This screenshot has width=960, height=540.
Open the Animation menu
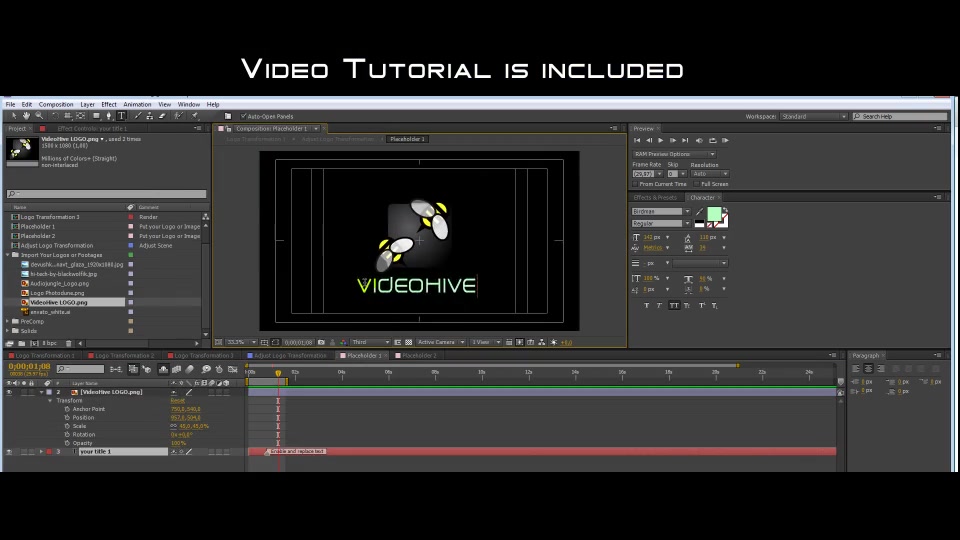137,105
